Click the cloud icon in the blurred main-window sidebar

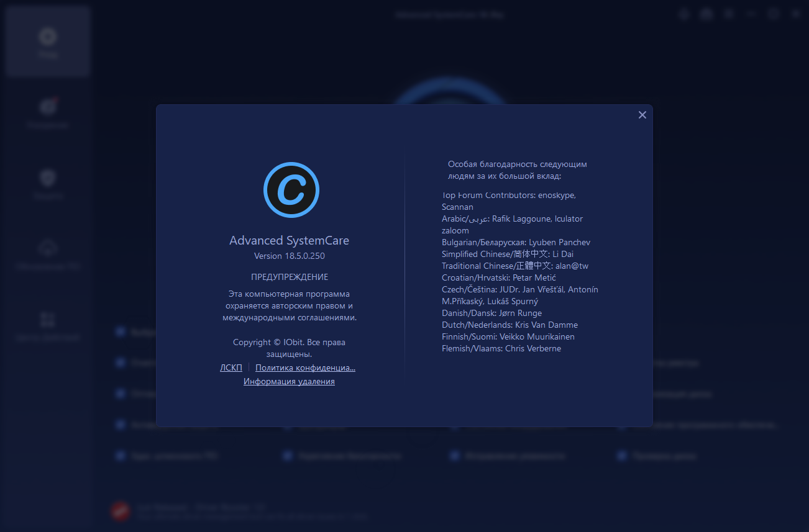(x=48, y=249)
